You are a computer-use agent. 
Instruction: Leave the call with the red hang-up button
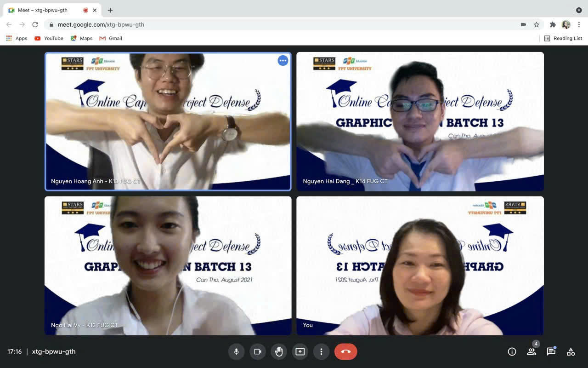click(346, 351)
